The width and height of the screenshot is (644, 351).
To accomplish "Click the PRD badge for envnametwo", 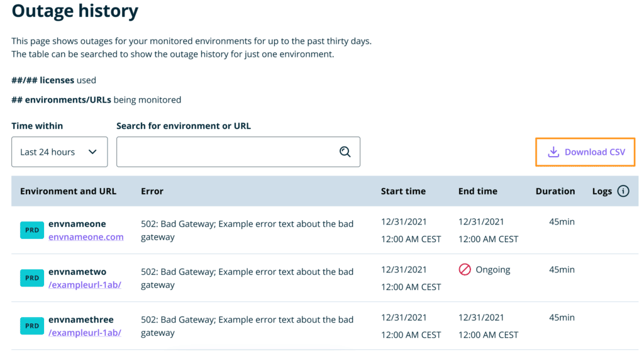I will pos(32,278).
